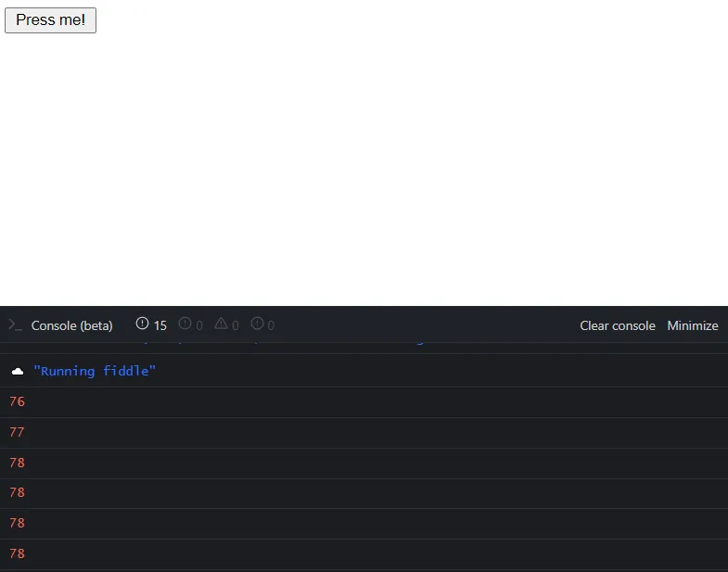Minimize the console panel

point(692,325)
